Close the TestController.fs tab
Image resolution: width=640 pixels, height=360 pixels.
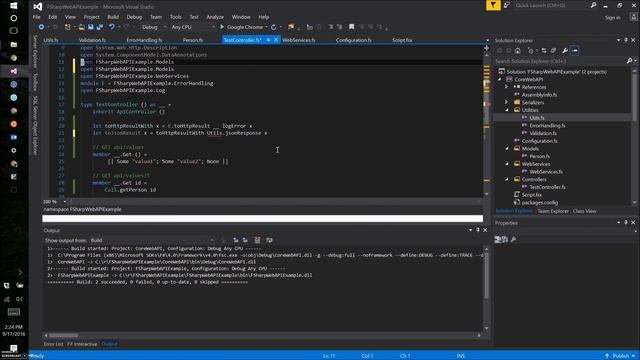click(x=276, y=40)
